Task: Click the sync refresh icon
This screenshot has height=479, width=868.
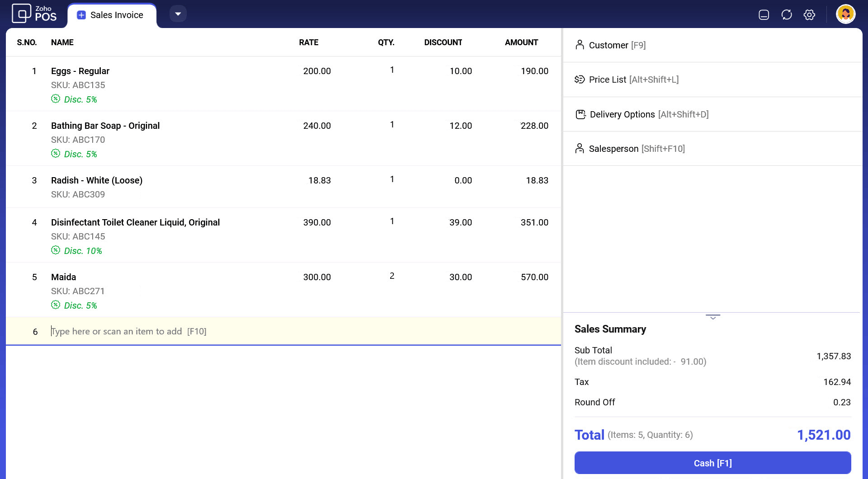Action: [787, 15]
